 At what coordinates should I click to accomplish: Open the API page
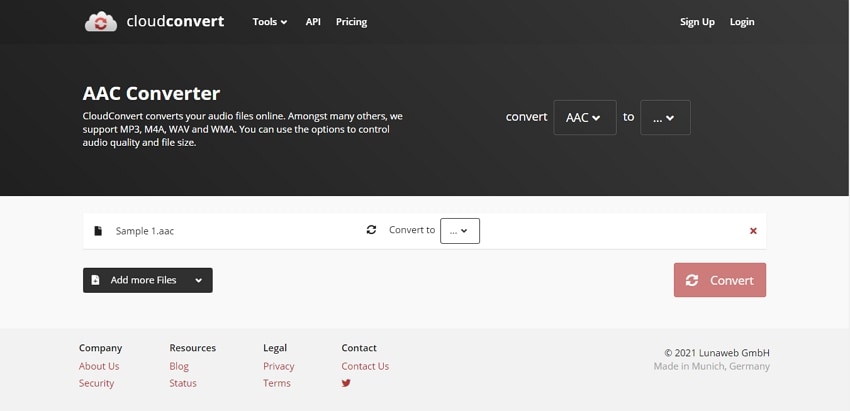pos(313,22)
